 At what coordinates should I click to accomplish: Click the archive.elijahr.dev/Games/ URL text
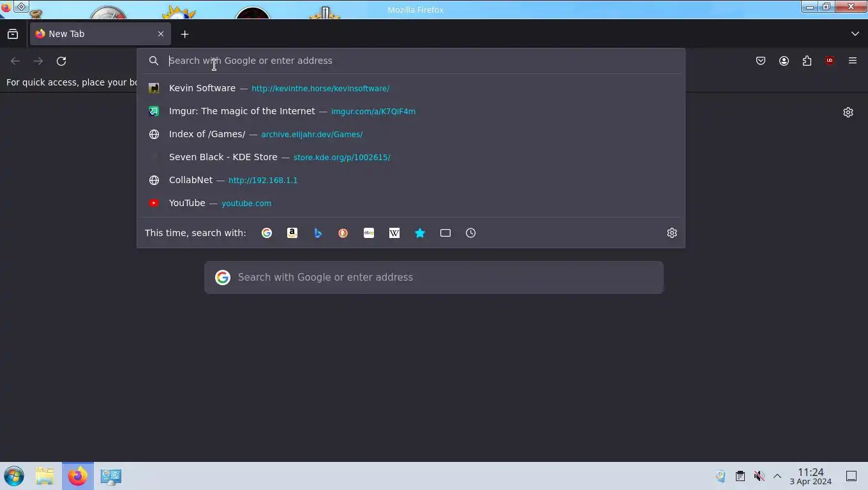click(312, 135)
